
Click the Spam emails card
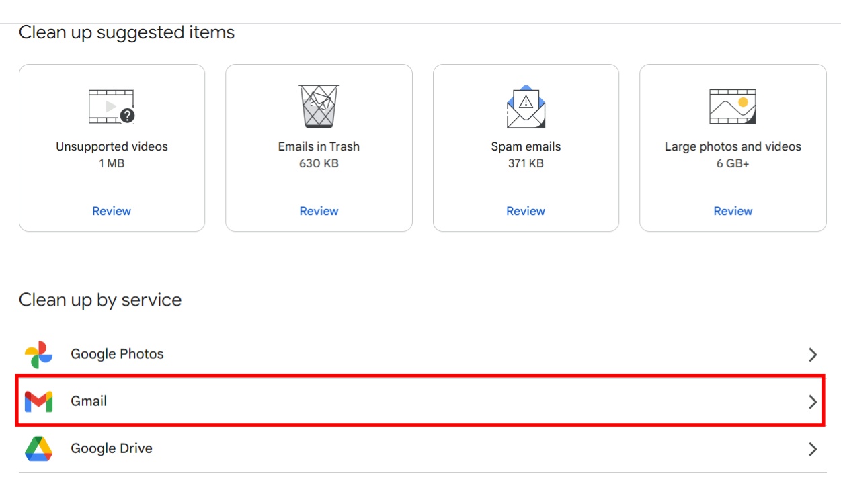tap(526, 146)
